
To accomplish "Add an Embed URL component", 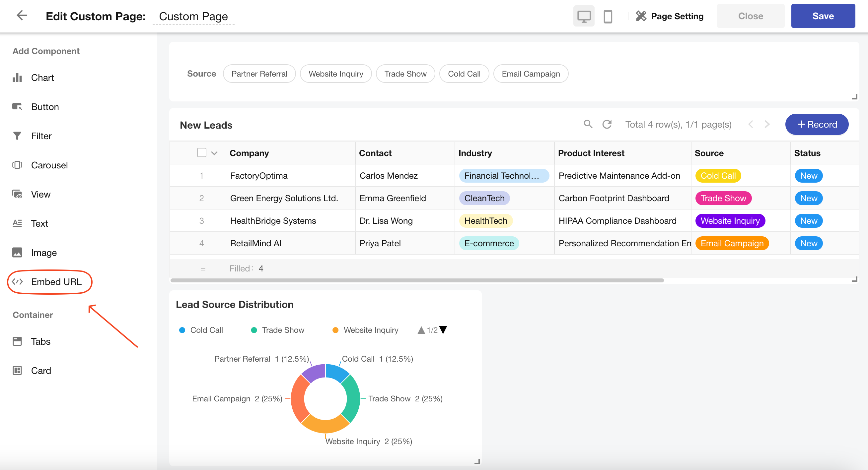I will pos(56,282).
